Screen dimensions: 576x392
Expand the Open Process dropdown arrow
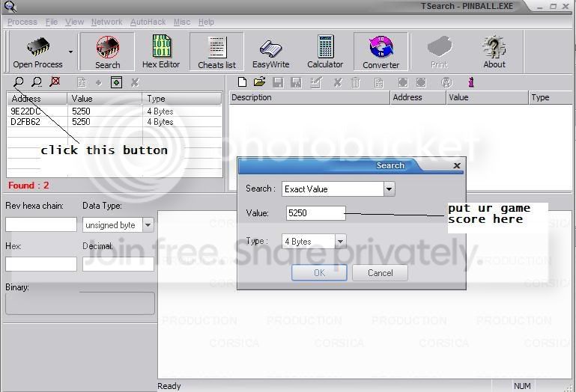tap(70, 52)
